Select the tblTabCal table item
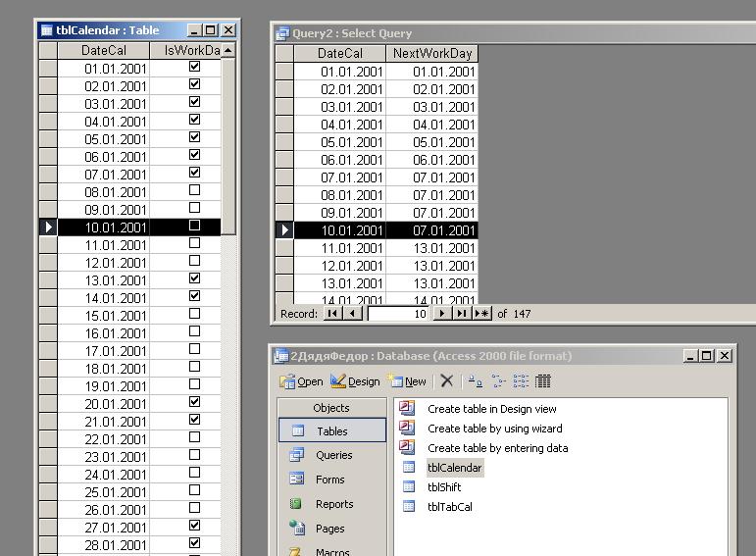This screenshot has width=756, height=556. point(450,507)
